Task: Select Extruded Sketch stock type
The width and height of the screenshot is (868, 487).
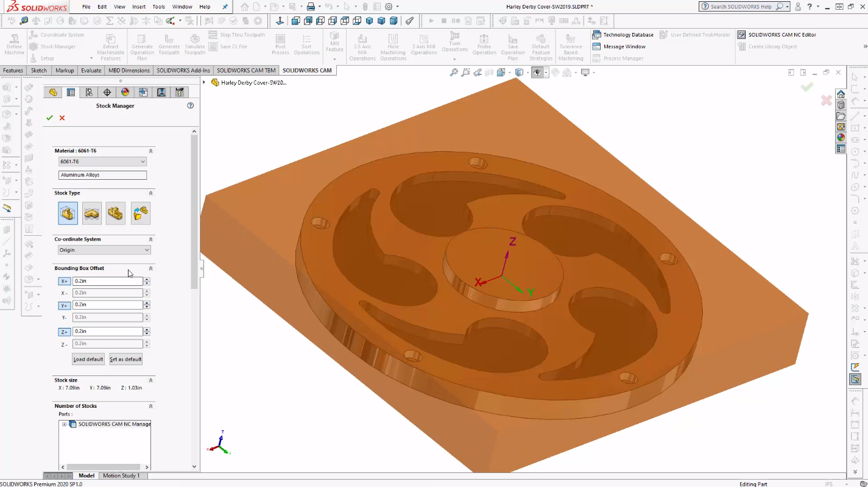Action: (92, 213)
